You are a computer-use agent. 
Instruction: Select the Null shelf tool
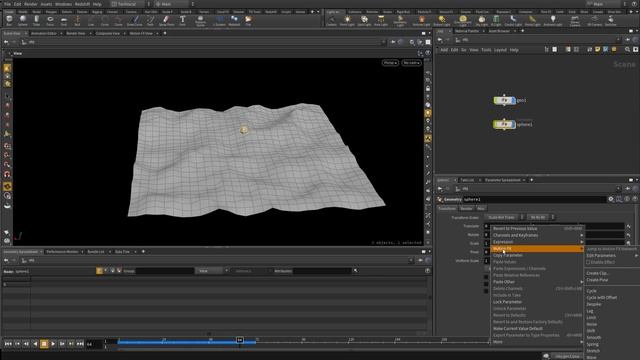click(x=77, y=20)
